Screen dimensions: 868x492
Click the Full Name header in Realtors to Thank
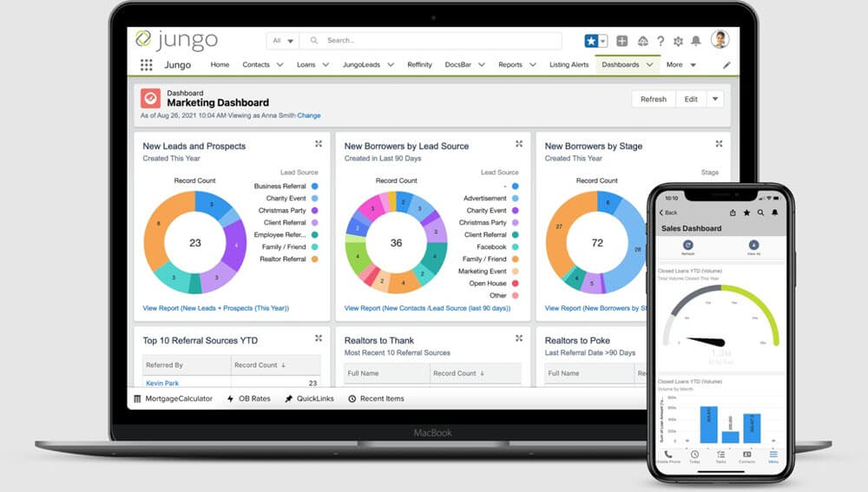click(x=387, y=374)
